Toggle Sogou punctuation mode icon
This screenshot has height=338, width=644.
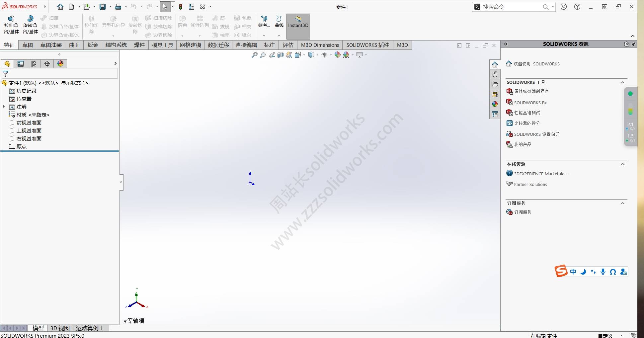[x=593, y=272]
